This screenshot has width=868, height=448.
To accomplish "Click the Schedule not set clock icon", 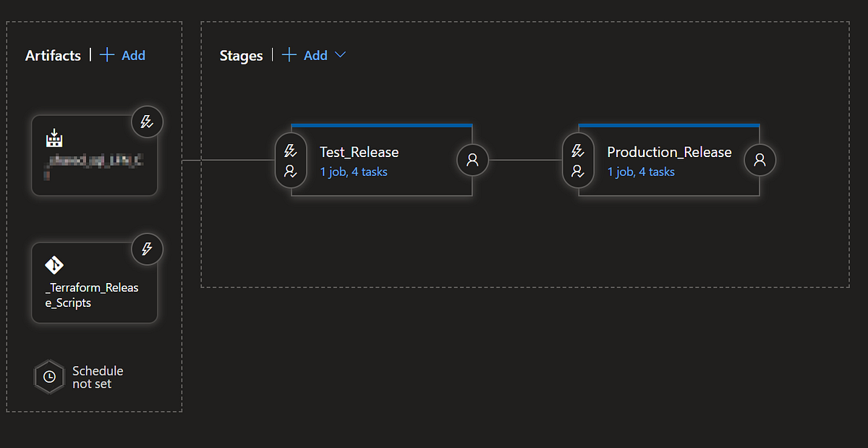I will click(x=48, y=376).
